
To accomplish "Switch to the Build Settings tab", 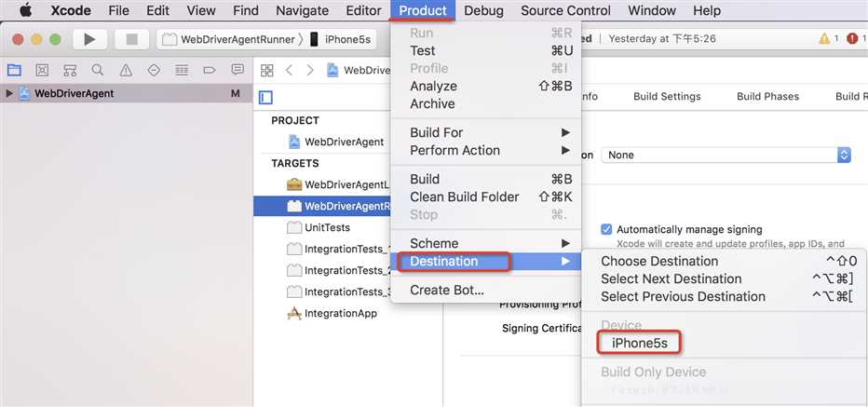I will [667, 96].
